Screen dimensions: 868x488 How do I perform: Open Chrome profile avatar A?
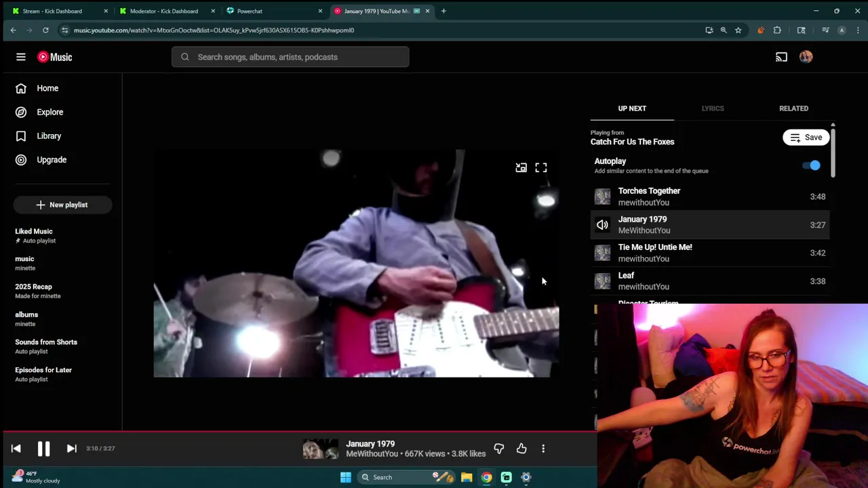coord(842,30)
